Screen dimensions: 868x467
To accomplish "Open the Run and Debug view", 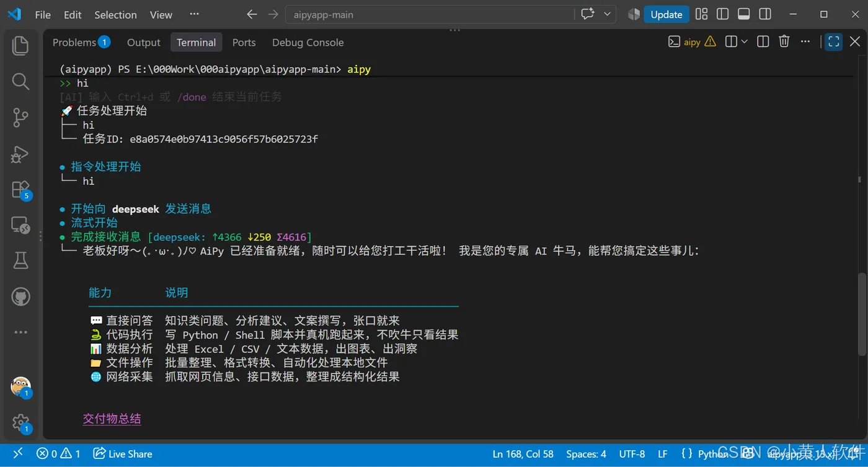I will (20, 153).
